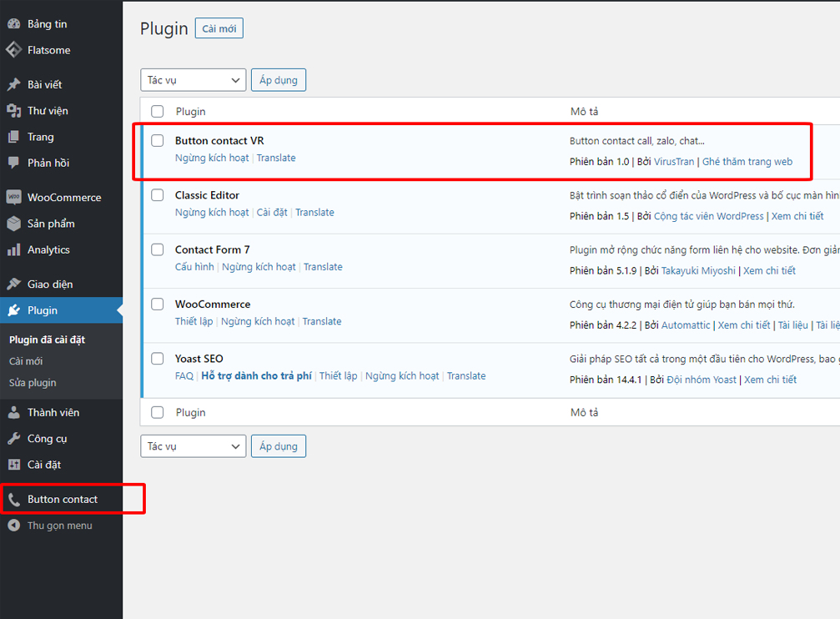The width and height of the screenshot is (840, 619).
Task: Click the Bài viết pushpin icon
Action: click(13, 85)
